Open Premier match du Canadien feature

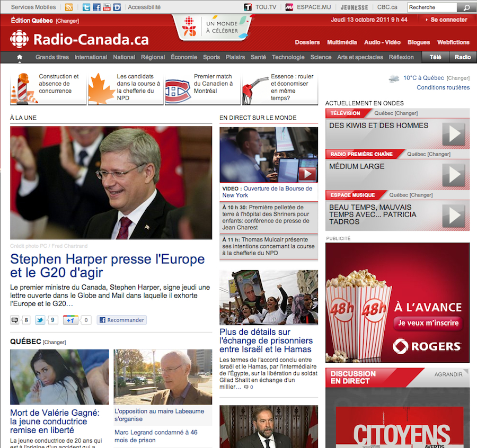(x=202, y=89)
